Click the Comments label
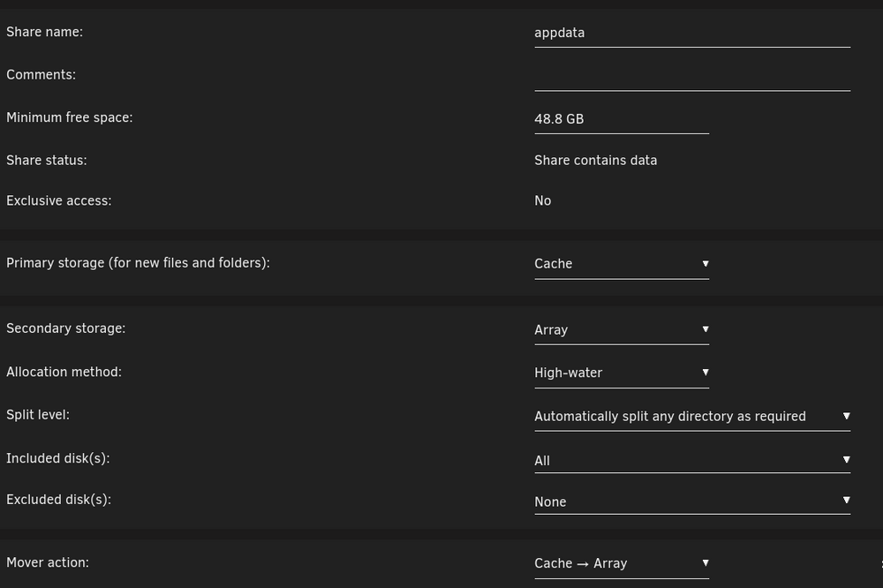Screen dimensions: 883x588 41,75
